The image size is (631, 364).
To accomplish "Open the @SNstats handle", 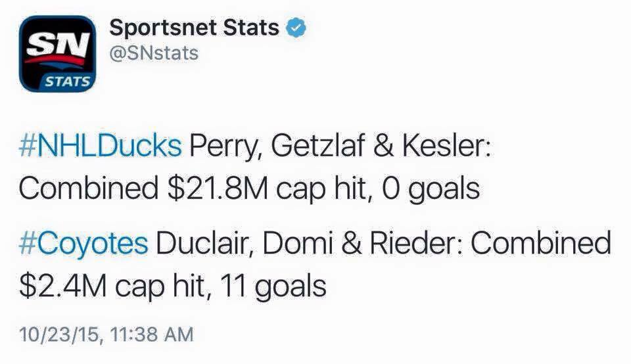I will [154, 53].
